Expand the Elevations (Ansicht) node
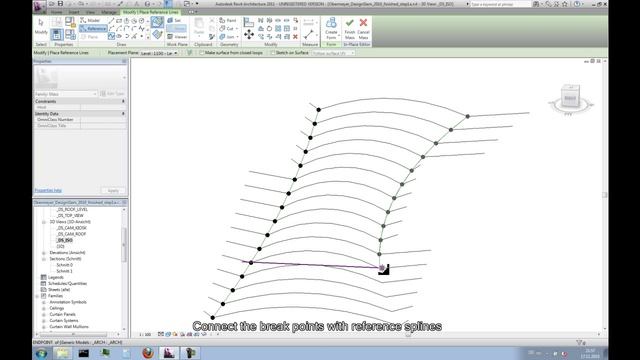Image resolution: width=640 pixels, height=360 pixels. coord(44,253)
